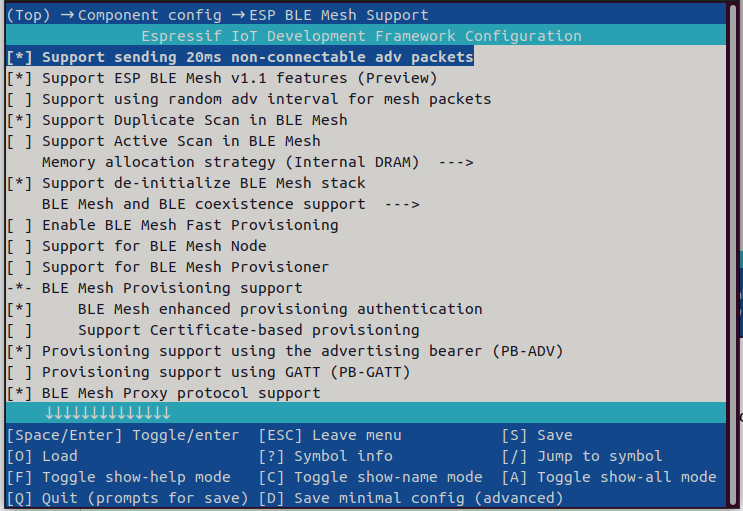Enable BLE Mesh Fast Provisioning
The width and height of the screenshot is (743, 511).
[x=19, y=225]
